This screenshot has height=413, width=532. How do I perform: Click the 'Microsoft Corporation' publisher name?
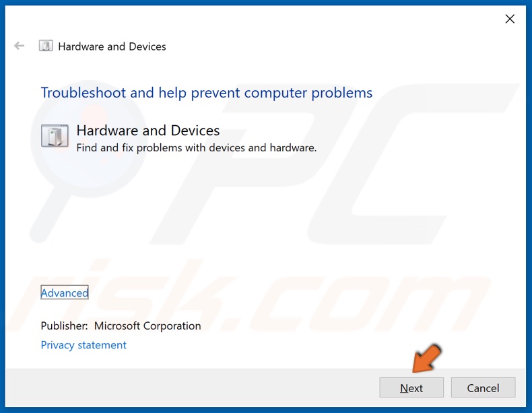(147, 326)
